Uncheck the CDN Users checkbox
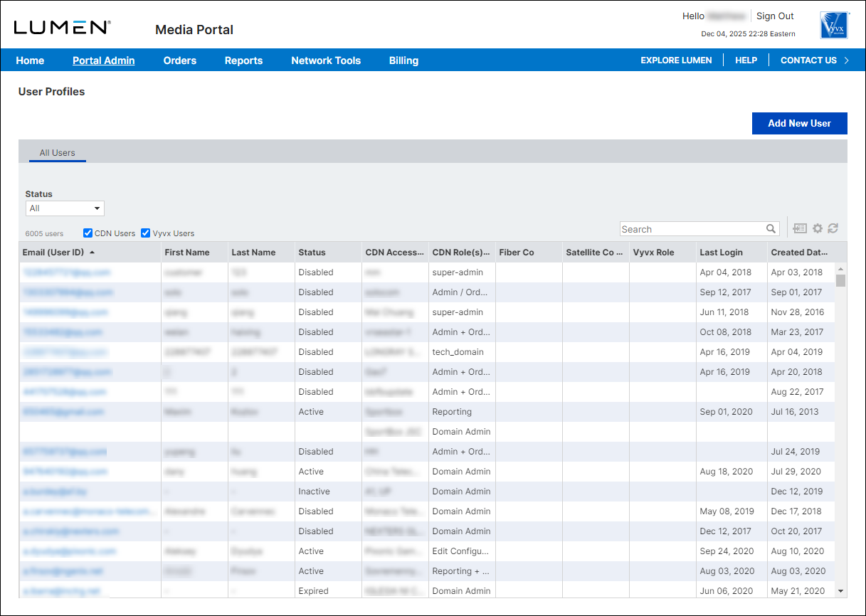This screenshot has width=866, height=616. pos(88,233)
